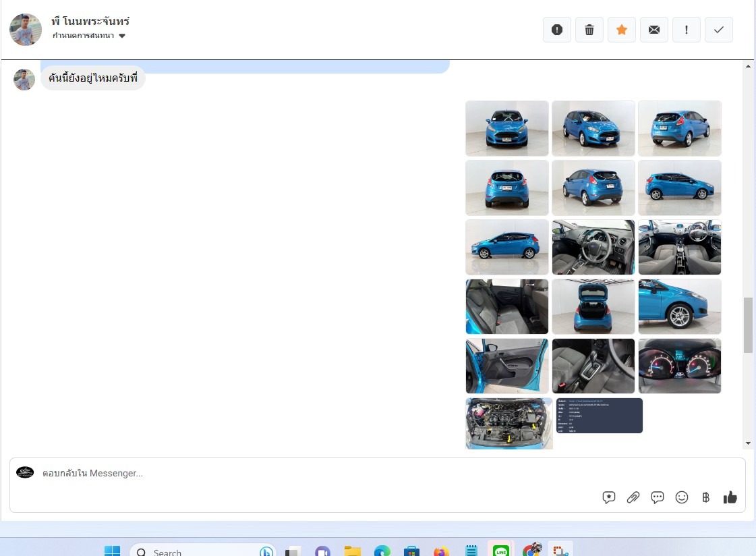Flag conversation with the exclamation mark button
This screenshot has width=756, height=556.
pos(687,30)
